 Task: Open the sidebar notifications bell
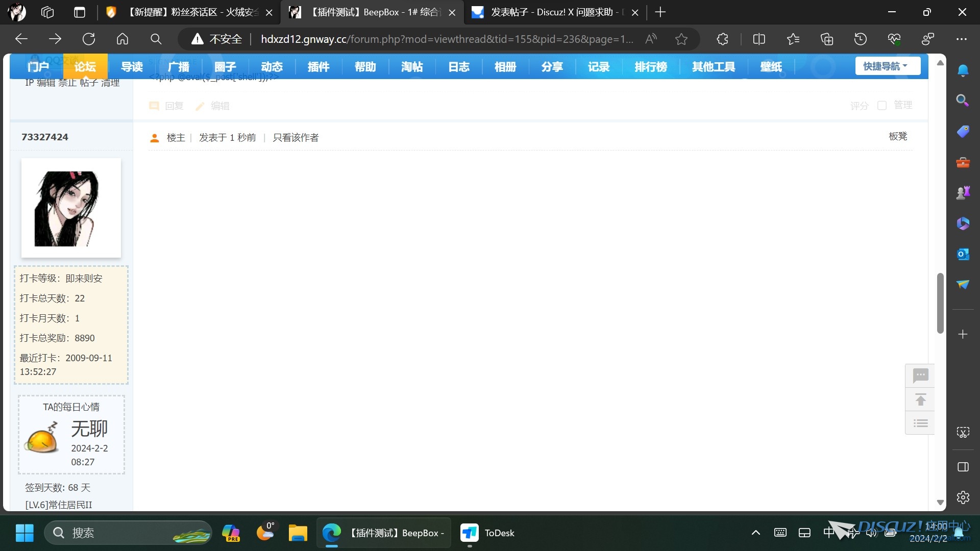963,70
